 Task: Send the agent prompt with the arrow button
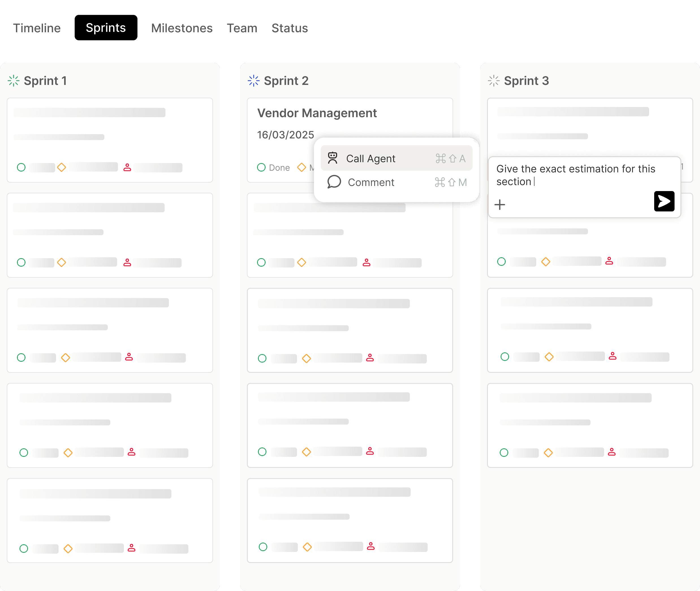pyautogui.click(x=664, y=201)
